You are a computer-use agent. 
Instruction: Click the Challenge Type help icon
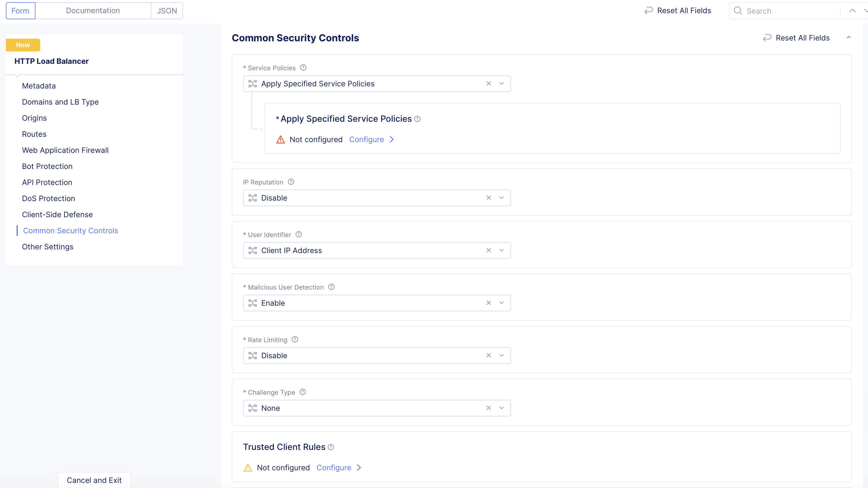[x=303, y=392]
